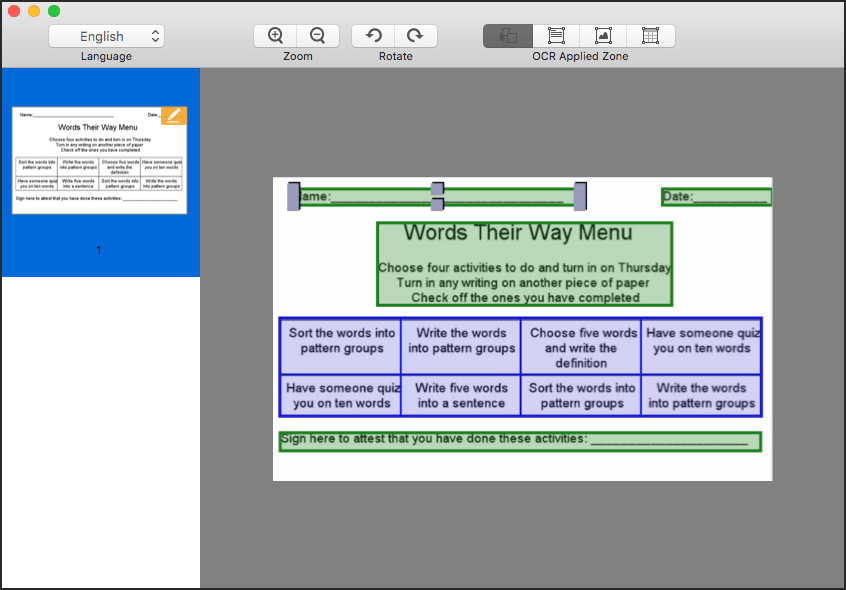Select the image zone icon in OCR Applied Zone
Viewport: 846px width, 590px height.
pos(603,34)
